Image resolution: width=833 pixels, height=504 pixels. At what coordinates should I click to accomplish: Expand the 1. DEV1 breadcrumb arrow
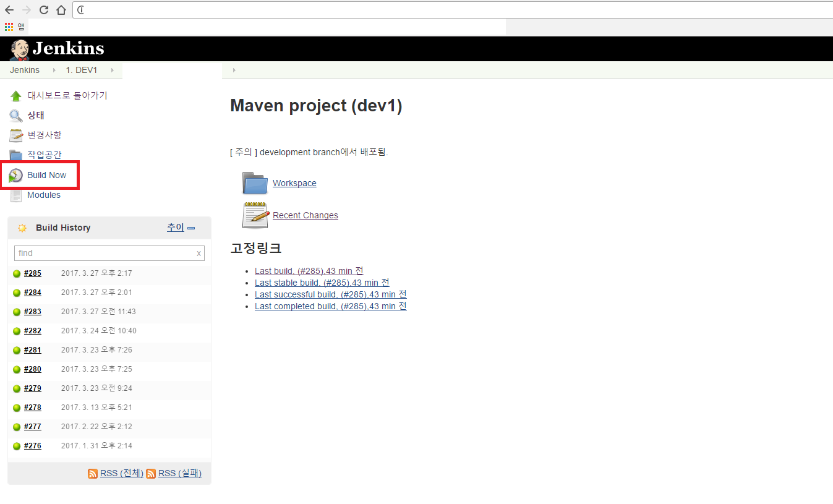pos(112,70)
